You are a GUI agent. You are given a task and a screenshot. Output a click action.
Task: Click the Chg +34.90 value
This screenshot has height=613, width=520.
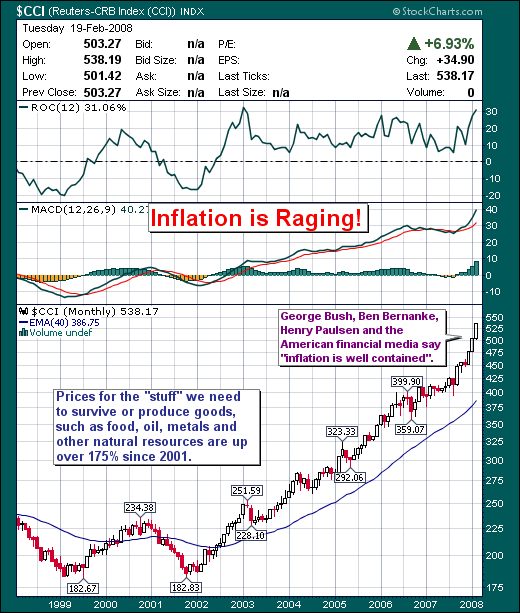pos(455,60)
